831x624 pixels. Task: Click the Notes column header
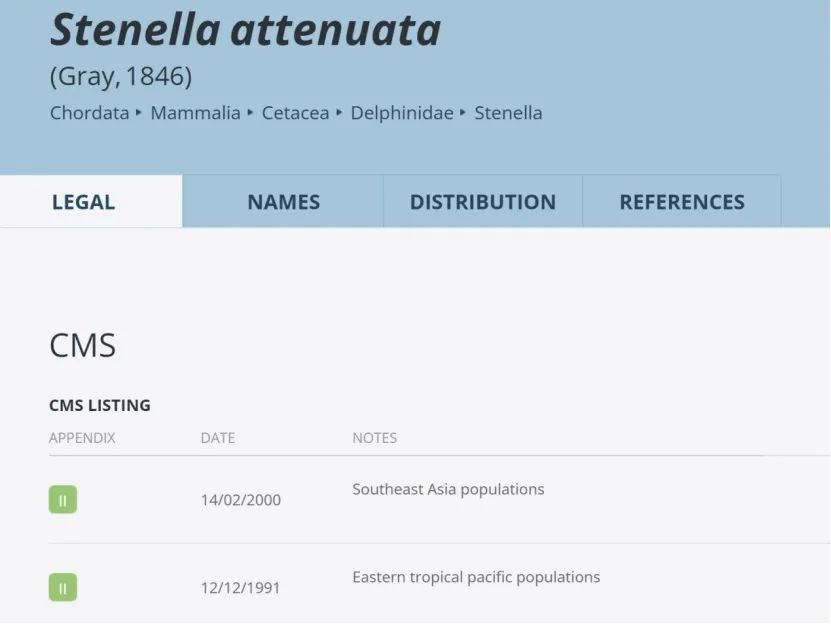(375, 438)
